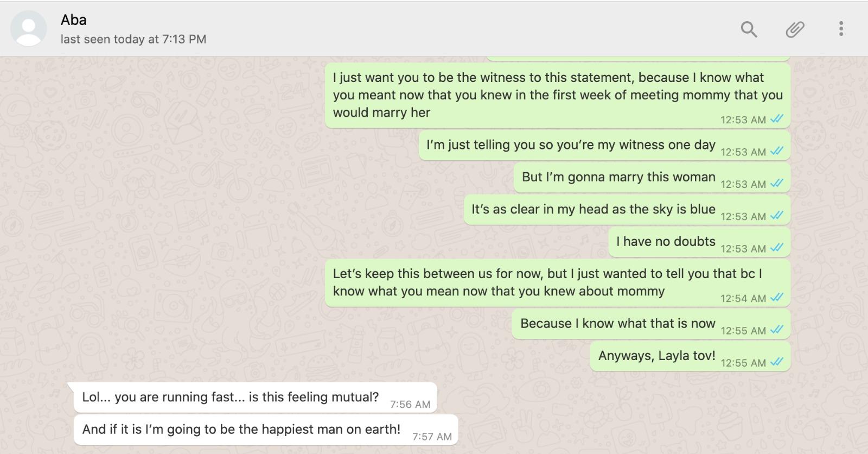Select the long 'witness to this statement' message
The height and width of the screenshot is (454, 868).
[557, 96]
